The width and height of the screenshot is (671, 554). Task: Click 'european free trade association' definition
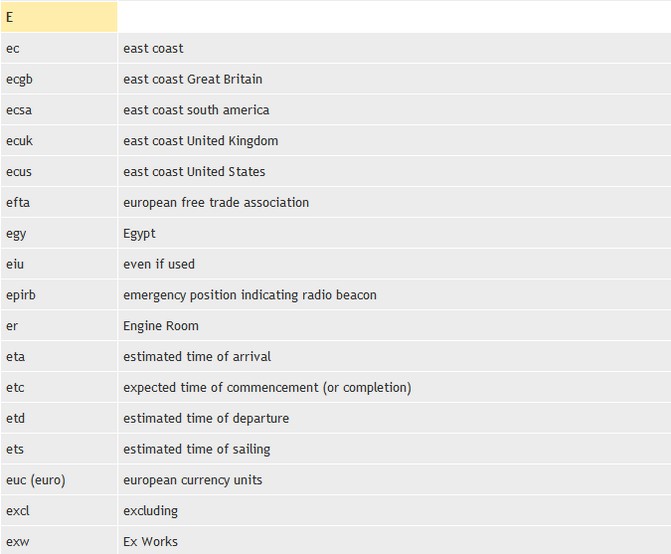215,203
